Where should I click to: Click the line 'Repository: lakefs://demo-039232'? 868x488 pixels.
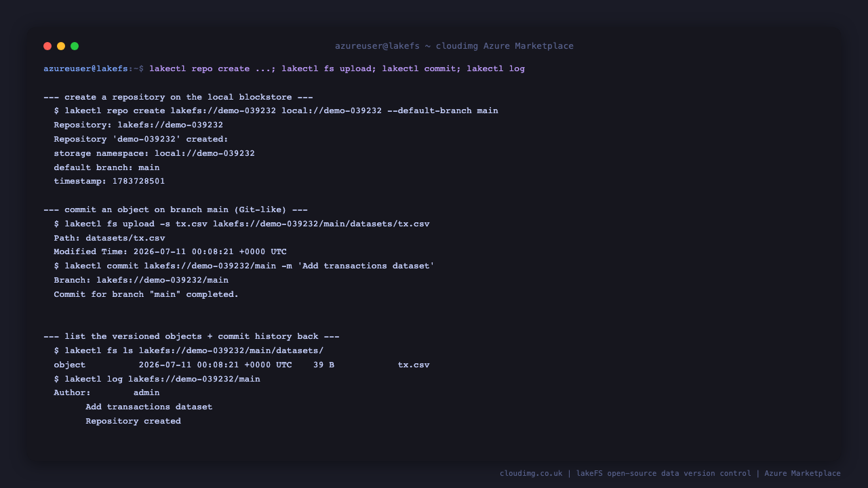point(138,125)
